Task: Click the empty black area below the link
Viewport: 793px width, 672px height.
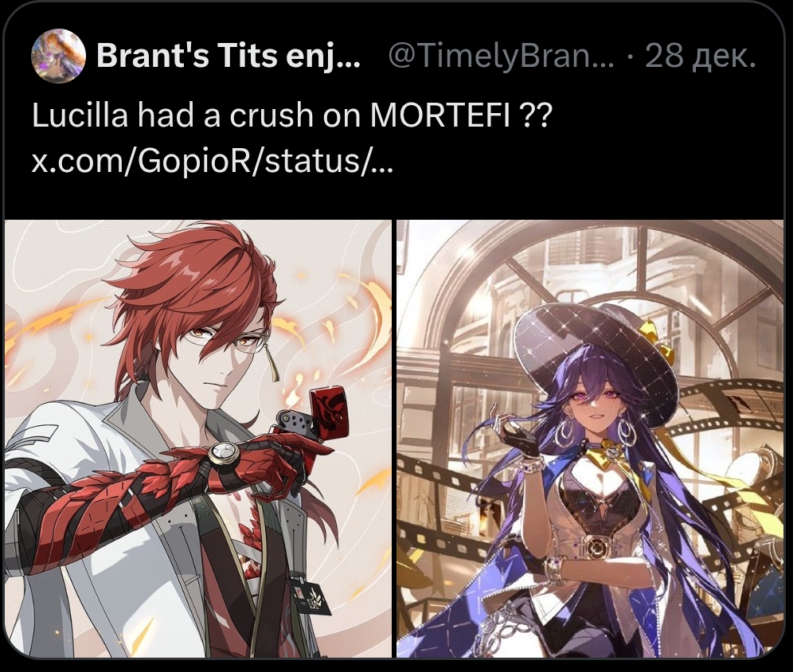Action: click(394, 198)
